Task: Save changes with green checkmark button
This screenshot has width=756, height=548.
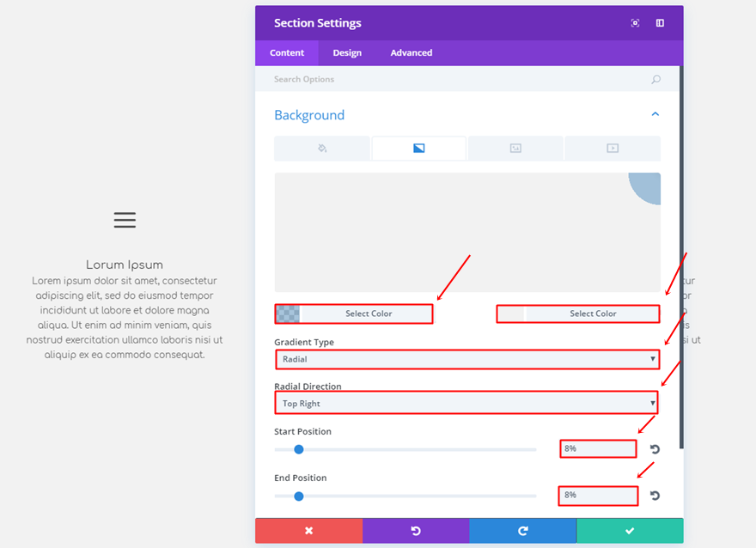Action: [630, 531]
